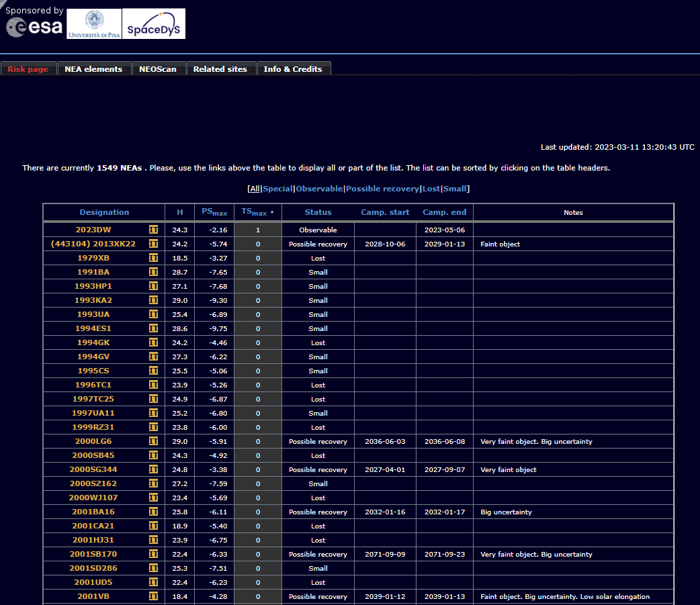Open the 2001SD286 designation link
700x605 pixels.
93,568
